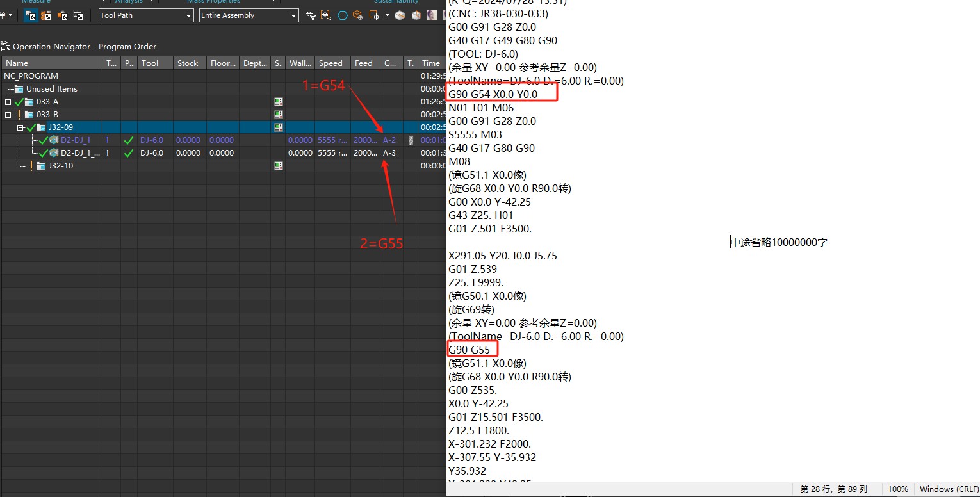Select the NC_PROGRAM root node
This screenshot has width=980, height=497.
pos(31,76)
